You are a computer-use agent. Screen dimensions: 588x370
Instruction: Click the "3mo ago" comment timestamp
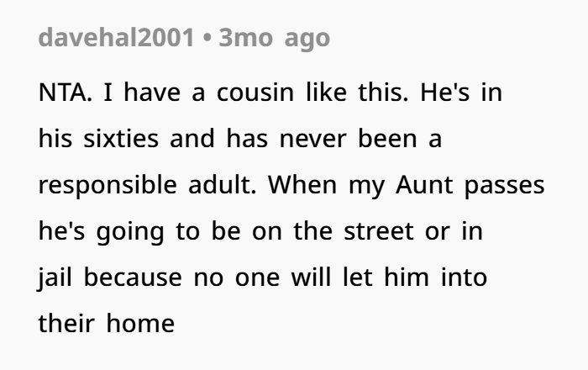point(274,39)
